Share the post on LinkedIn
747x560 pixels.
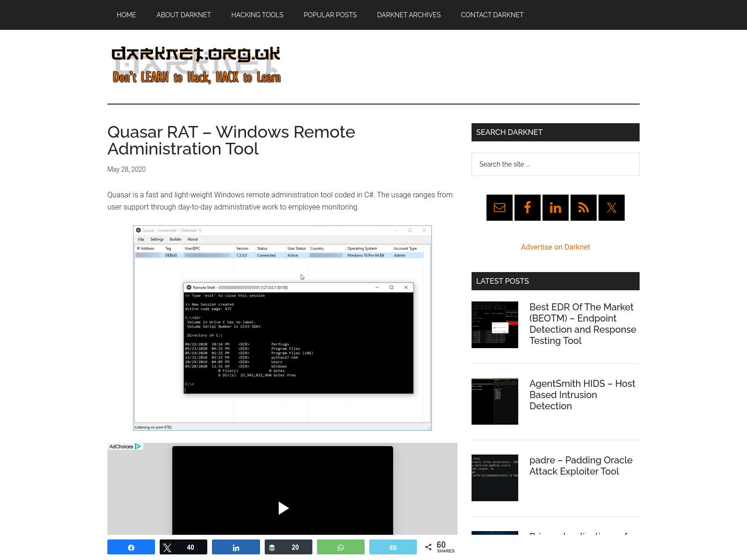point(236,547)
